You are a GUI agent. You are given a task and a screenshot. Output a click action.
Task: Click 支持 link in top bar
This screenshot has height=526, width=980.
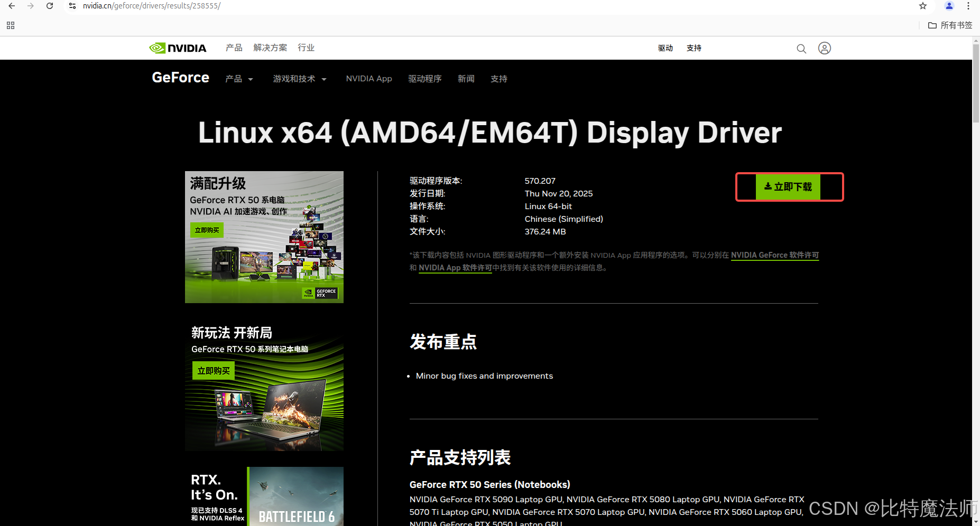694,48
